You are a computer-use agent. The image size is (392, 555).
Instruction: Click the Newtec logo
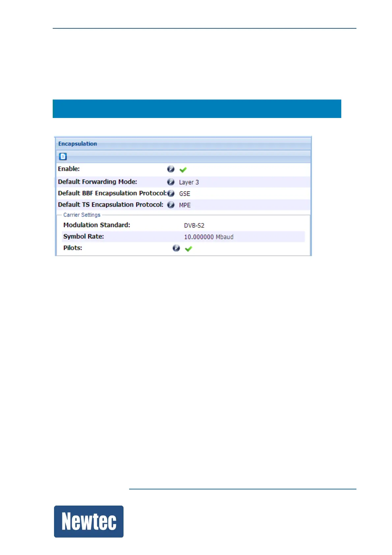click(89, 522)
